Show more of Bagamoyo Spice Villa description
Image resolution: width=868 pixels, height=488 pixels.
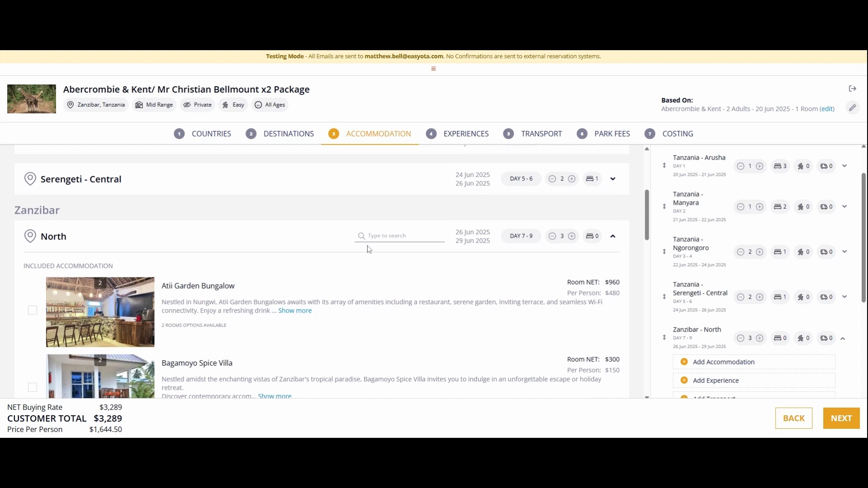click(274, 396)
